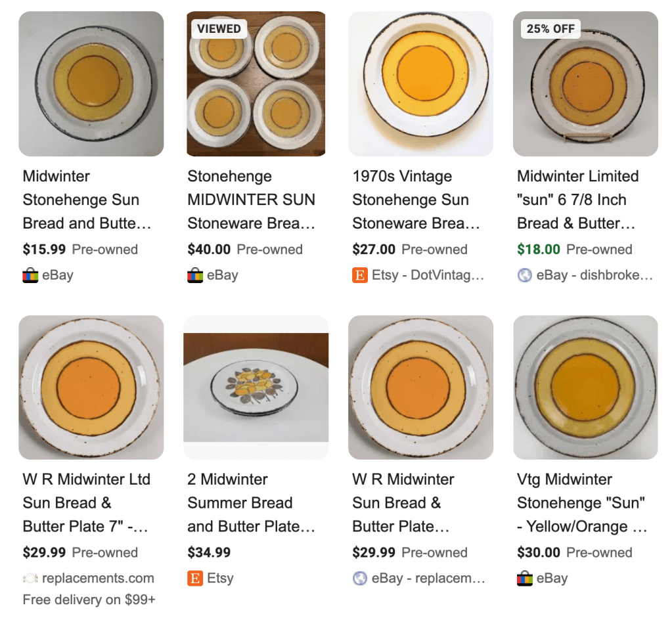Open the "2 Midwinter Summer Bread and Butter Plate" title
The image size is (672, 620).
coord(251,503)
